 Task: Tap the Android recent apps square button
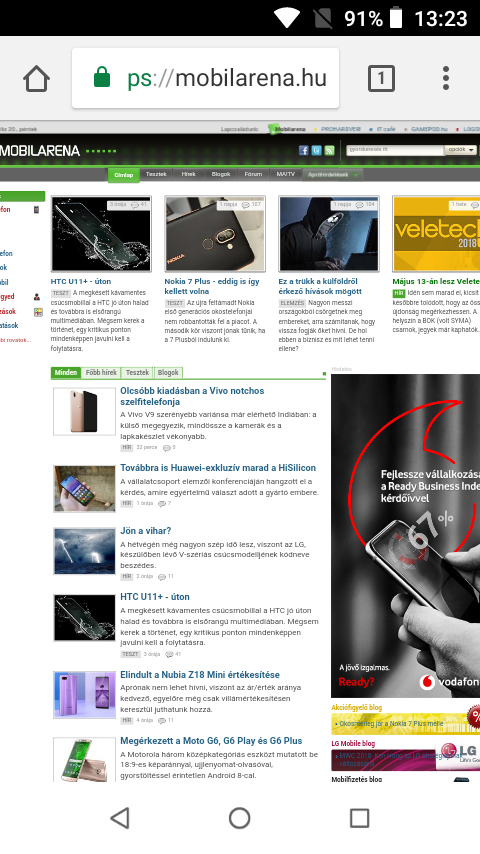pyautogui.click(x=360, y=818)
